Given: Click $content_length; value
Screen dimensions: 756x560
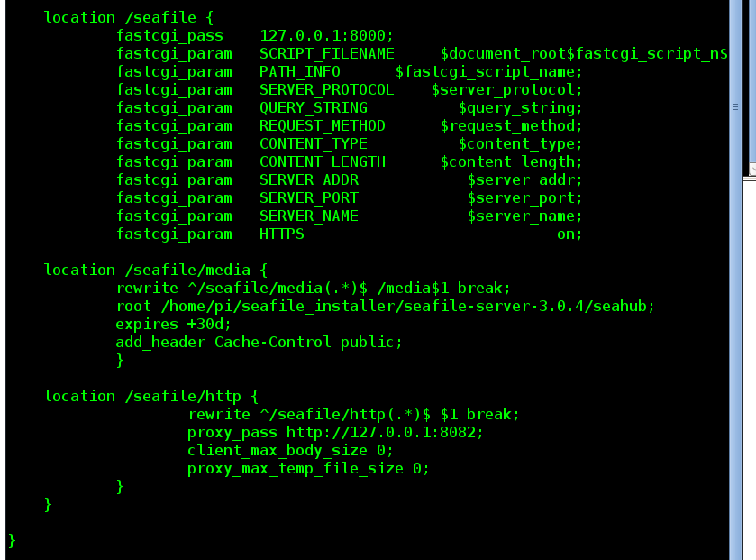Looking at the screenshot, I should pyautogui.click(x=512, y=162).
